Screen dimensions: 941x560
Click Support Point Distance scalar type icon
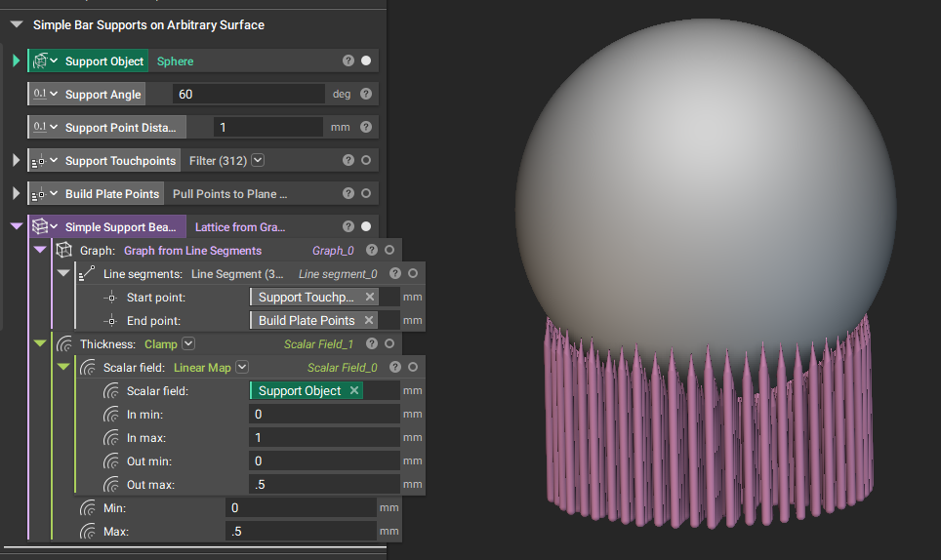coord(40,127)
